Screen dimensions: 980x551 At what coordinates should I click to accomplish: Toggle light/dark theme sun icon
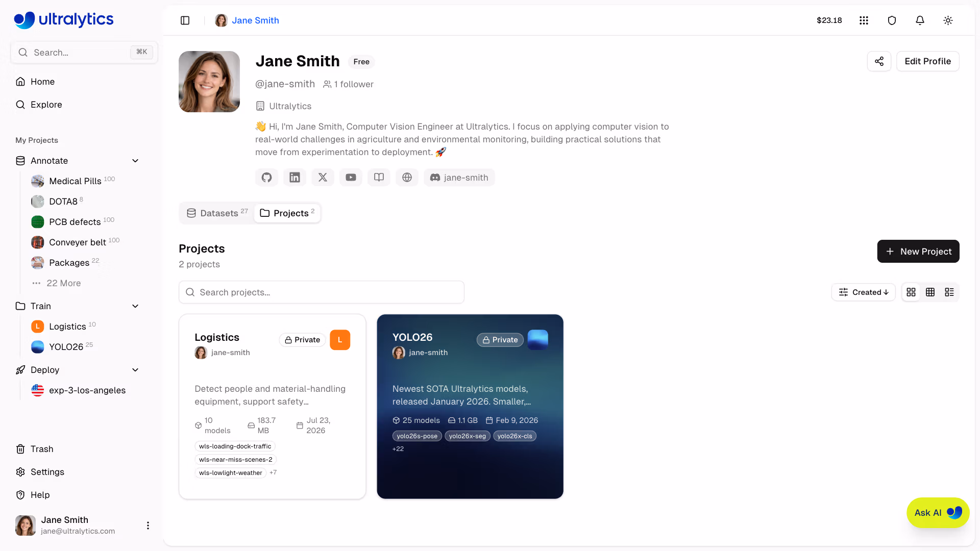pos(948,20)
